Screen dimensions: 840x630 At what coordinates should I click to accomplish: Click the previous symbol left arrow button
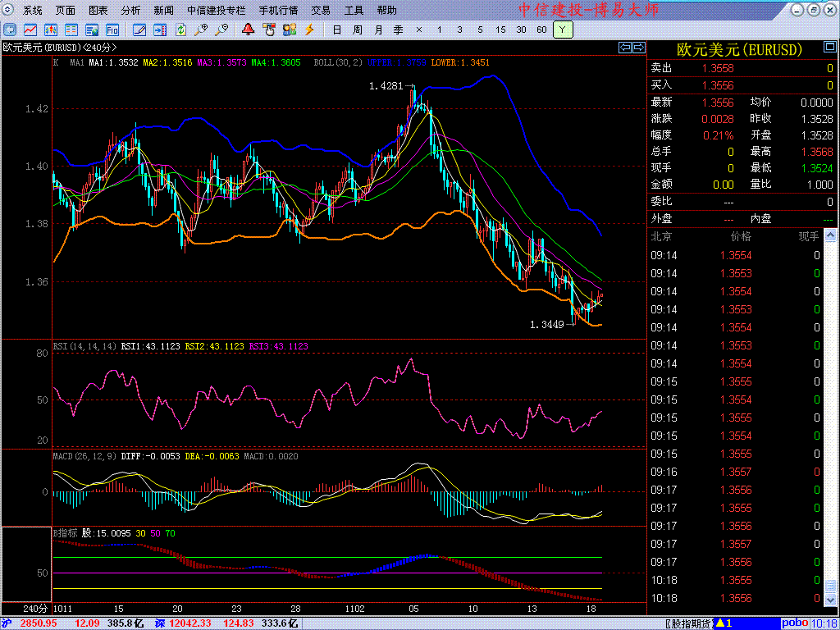(624, 48)
